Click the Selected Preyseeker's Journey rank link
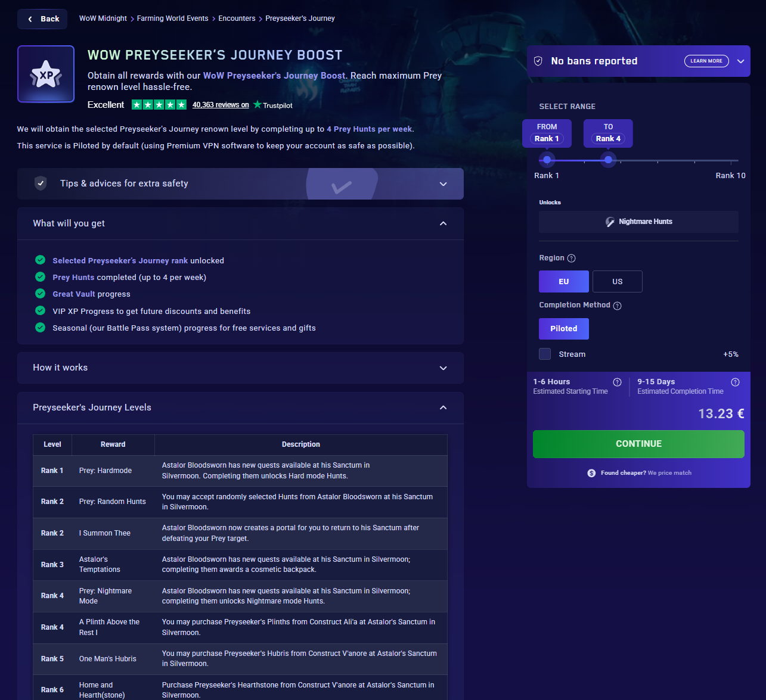Screen dimensions: 766x700 (x=120, y=260)
